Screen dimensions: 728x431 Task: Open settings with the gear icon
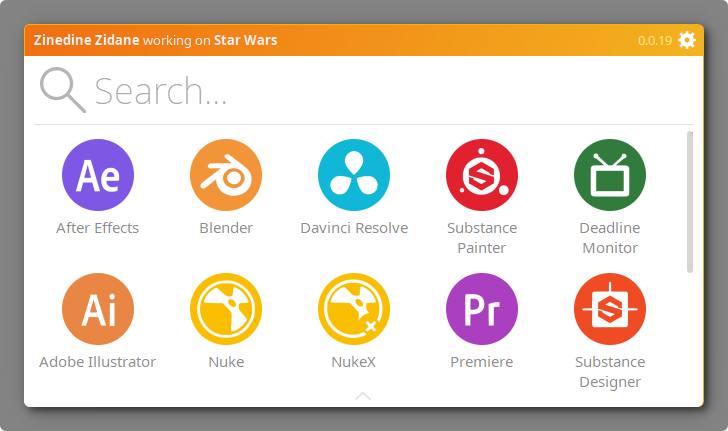pos(687,40)
